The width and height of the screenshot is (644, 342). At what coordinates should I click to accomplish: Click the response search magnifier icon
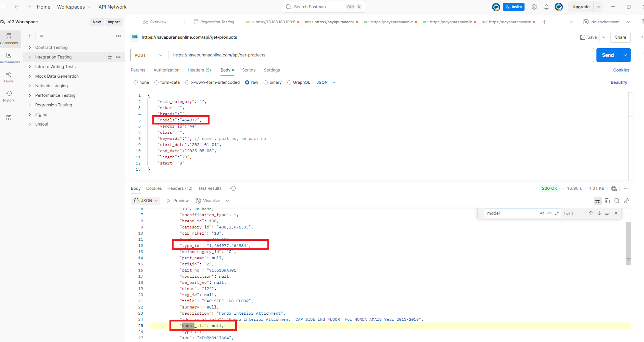617,201
